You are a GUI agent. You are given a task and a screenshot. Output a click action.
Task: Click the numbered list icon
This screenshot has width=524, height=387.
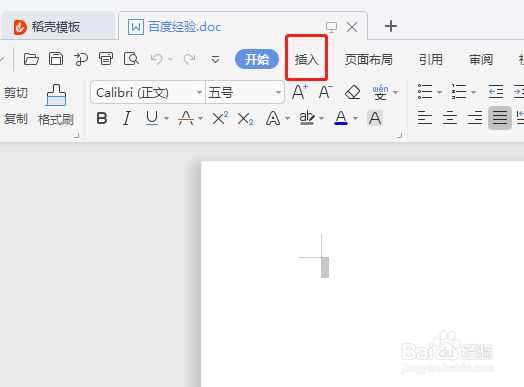point(459,92)
